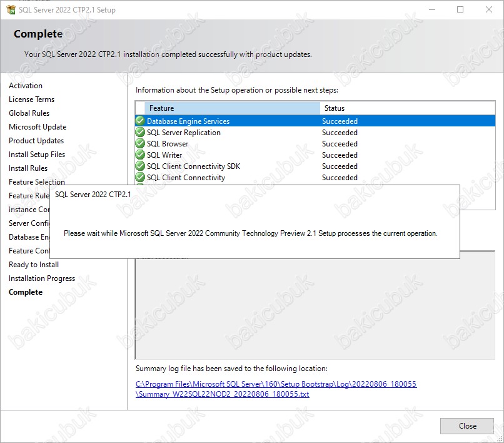The image size is (504, 443).
Task: Select the SQL Server Replication feature row
Action: pos(315,132)
